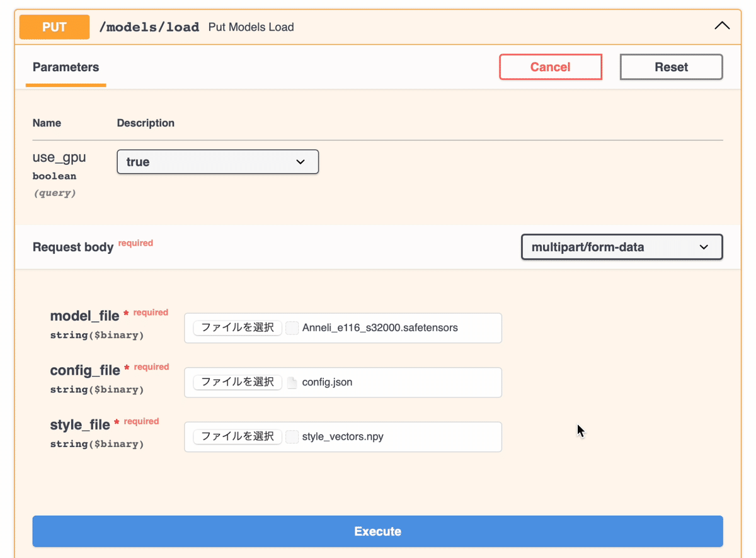Click the (query) label under use_gpu
The width and height of the screenshot is (756, 558).
tap(54, 193)
